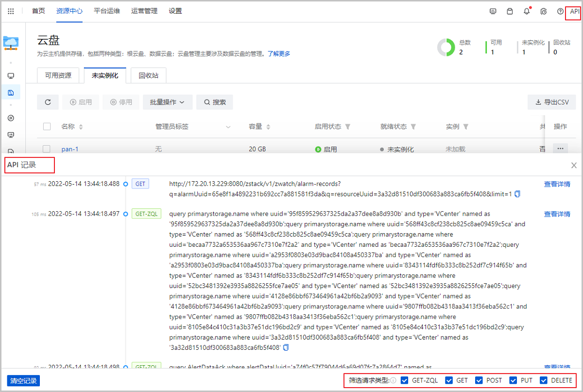Click the help question mark icon
The height and width of the screenshot is (392, 583).
point(560,11)
